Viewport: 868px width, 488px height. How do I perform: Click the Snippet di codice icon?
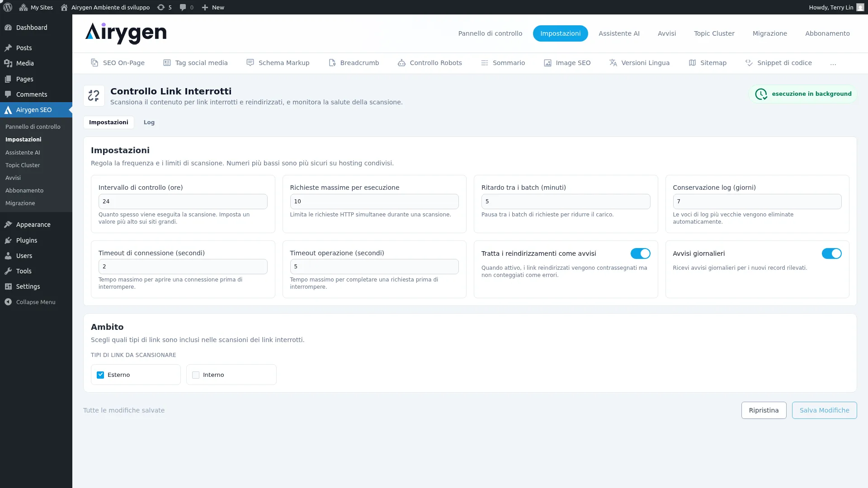click(x=749, y=63)
